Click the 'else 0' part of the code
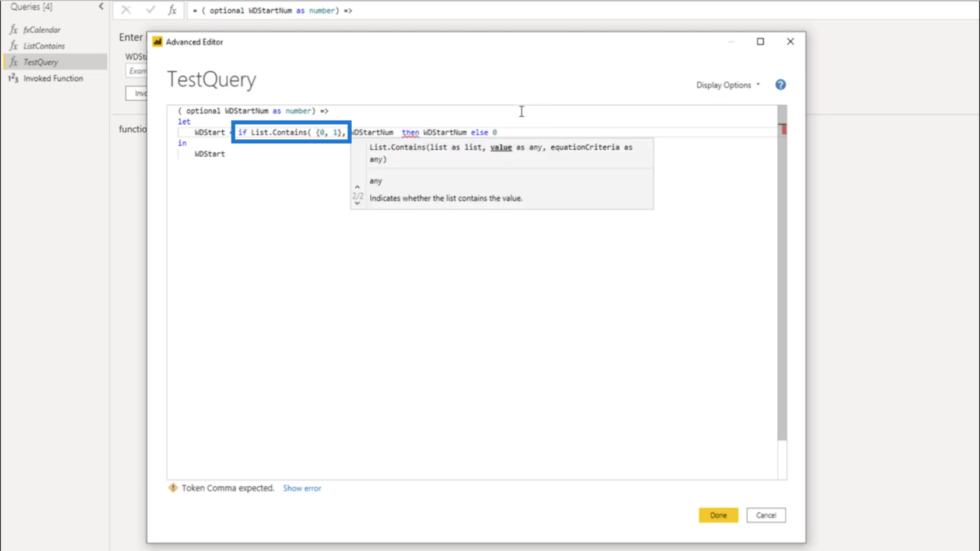Viewport: 980px width, 551px height. pos(484,132)
